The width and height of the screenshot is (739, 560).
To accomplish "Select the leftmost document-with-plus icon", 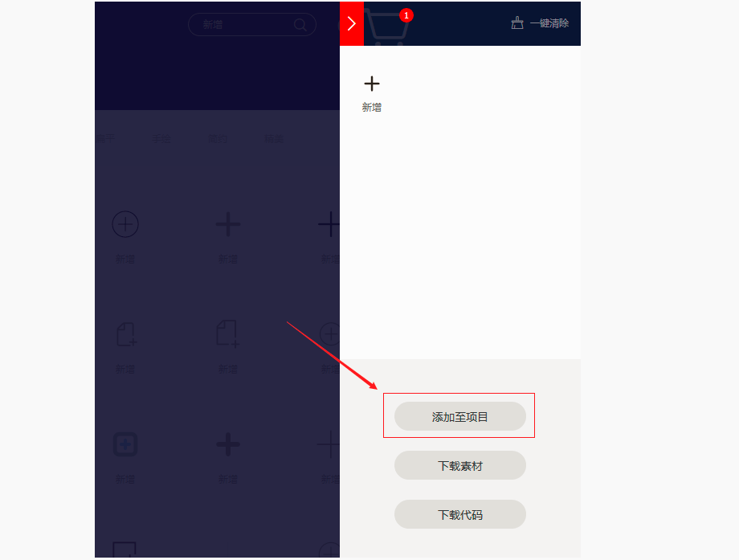I will tap(126, 334).
